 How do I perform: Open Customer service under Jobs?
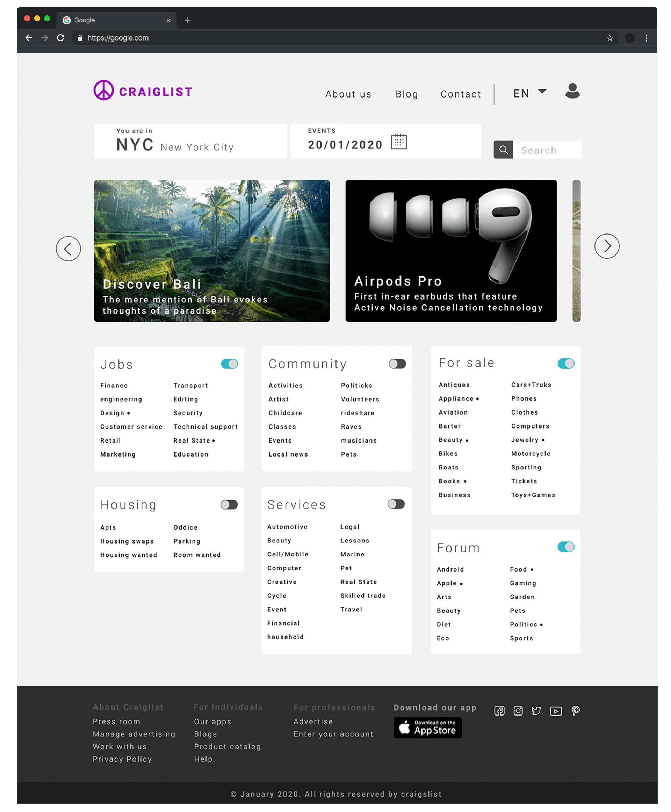131,427
